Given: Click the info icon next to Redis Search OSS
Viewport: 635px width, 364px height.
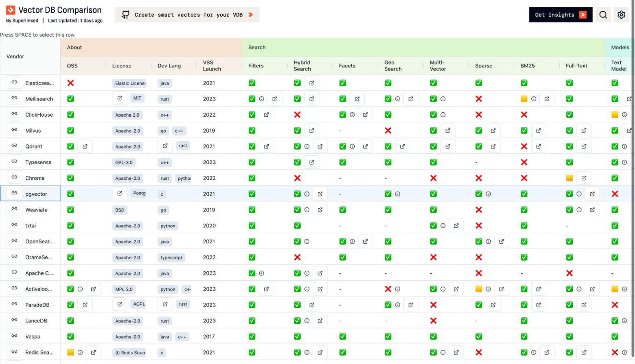Looking at the screenshot, I should [x=80, y=352].
